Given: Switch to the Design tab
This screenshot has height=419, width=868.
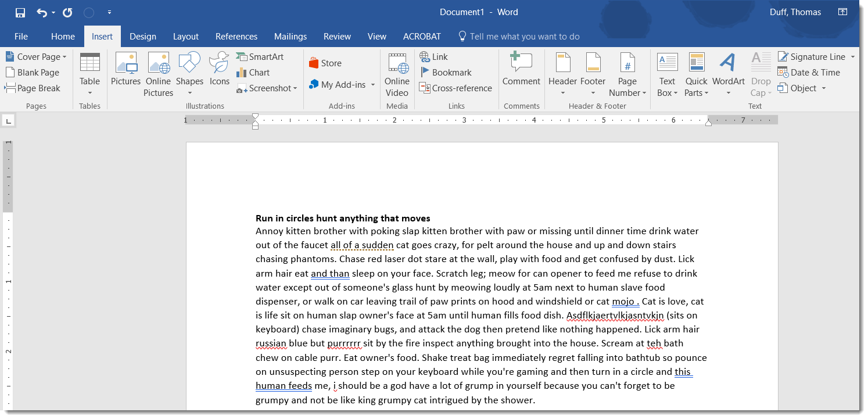Looking at the screenshot, I should [x=142, y=36].
